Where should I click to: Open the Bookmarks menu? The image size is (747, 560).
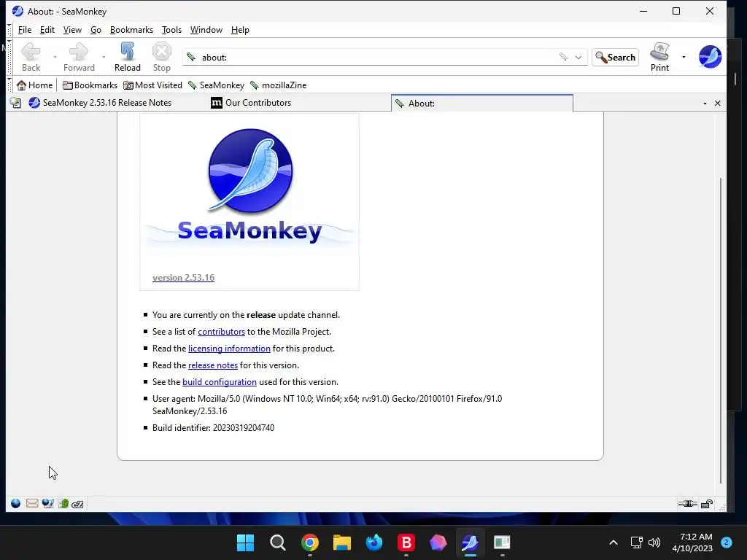pos(131,30)
